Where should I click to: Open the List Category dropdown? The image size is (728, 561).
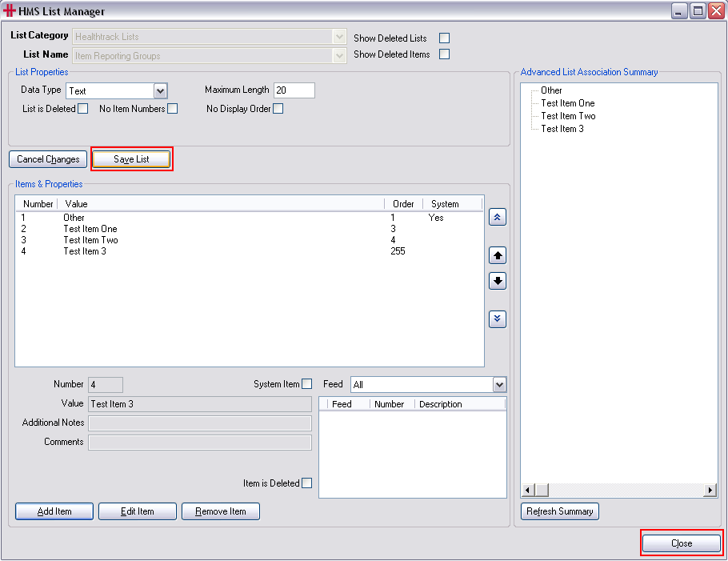click(339, 37)
